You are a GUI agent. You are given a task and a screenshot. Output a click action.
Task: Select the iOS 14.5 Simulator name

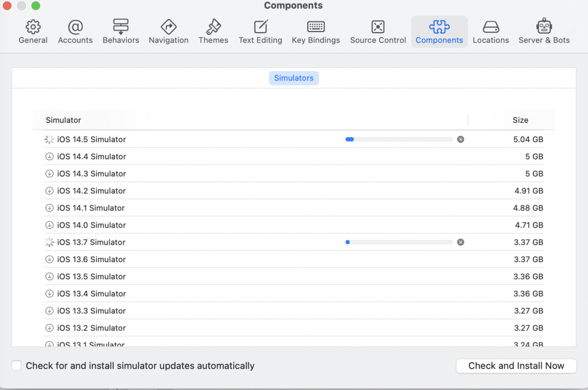coord(91,139)
